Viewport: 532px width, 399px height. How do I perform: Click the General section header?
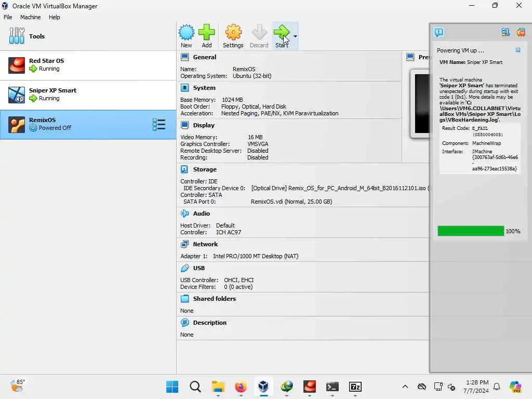click(x=204, y=57)
